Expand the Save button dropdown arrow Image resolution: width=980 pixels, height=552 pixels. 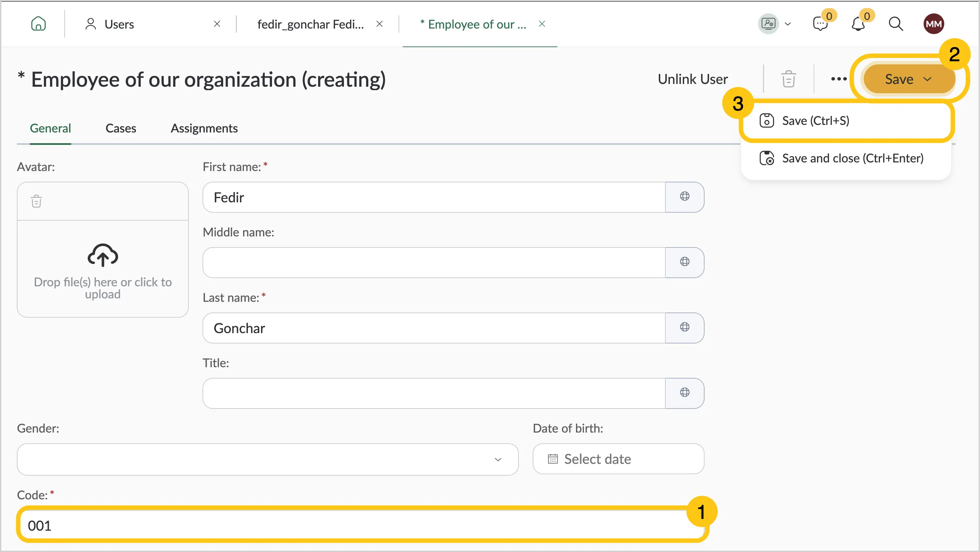[x=927, y=79]
